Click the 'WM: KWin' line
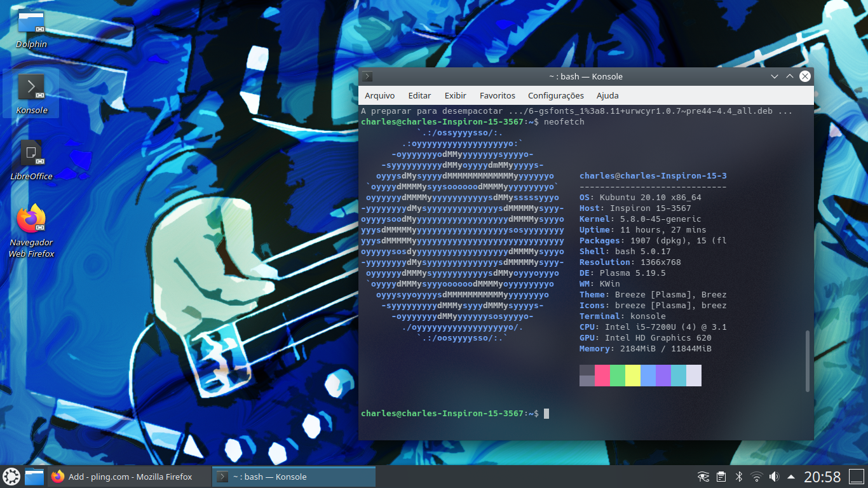 click(600, 284)
